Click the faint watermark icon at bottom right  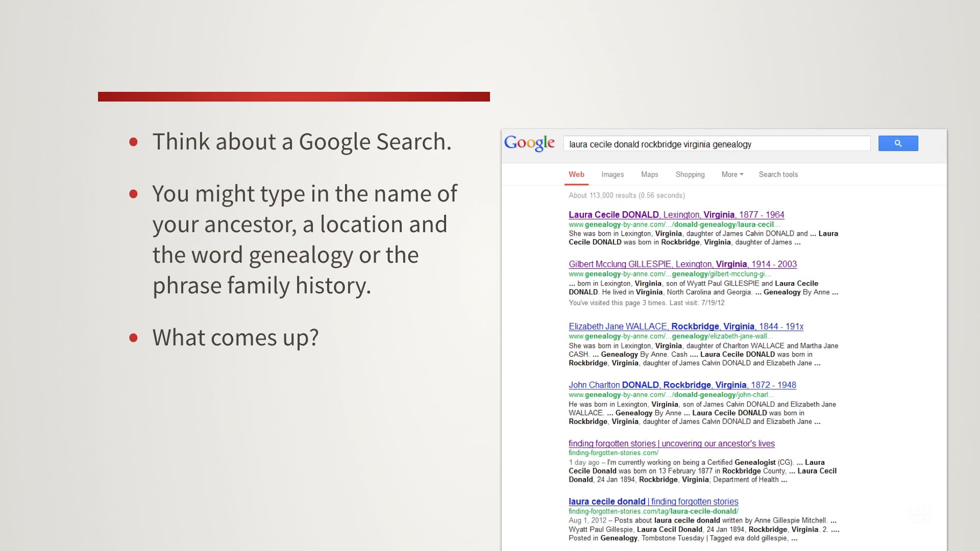tap(918, 512)
